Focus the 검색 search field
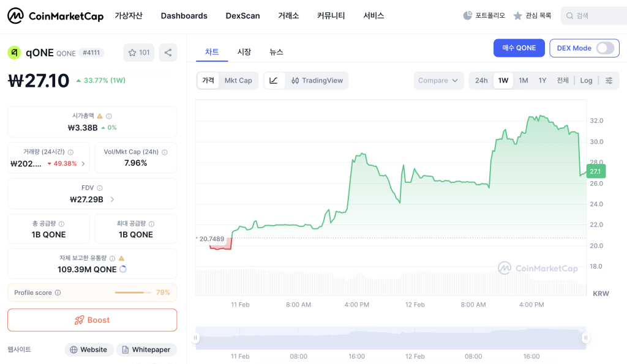Screen dimensions: 627x364 click(594, 15)
